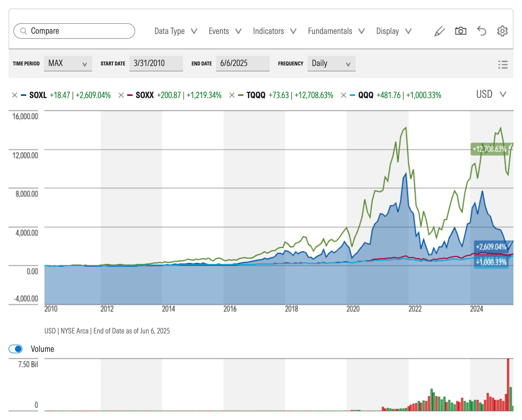Viewport: 522px width, 420px height.
Task: Open the Frequency Daily dropdown
Action: [x=331, y=64]
